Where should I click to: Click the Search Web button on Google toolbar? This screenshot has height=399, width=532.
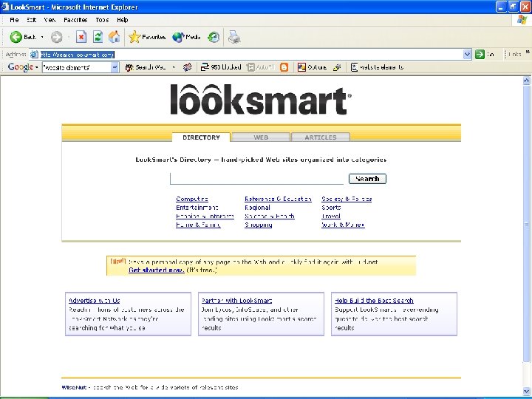pos(146,67)
